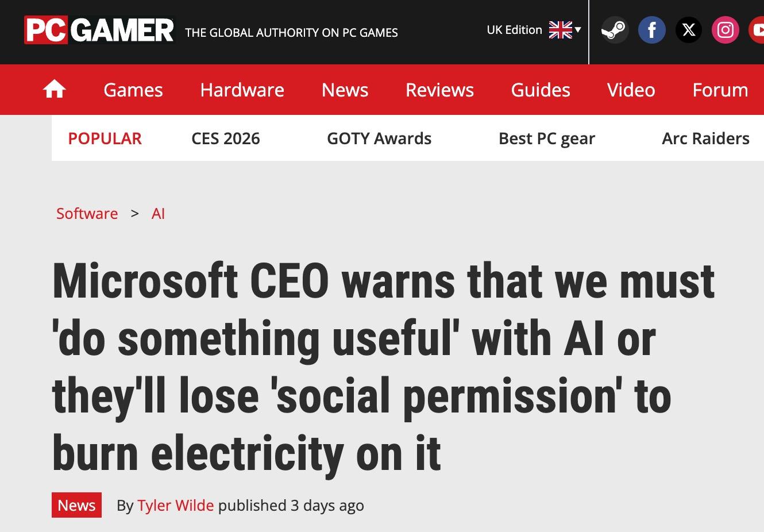
Task: Expand the UK Edition dropdown
Action: coord(534,30)
